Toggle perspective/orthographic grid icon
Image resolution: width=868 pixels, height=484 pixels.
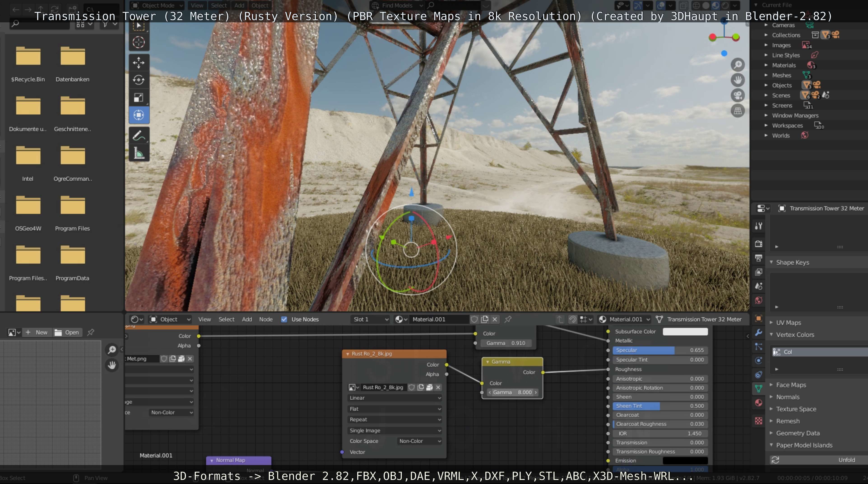coord(738,111)
